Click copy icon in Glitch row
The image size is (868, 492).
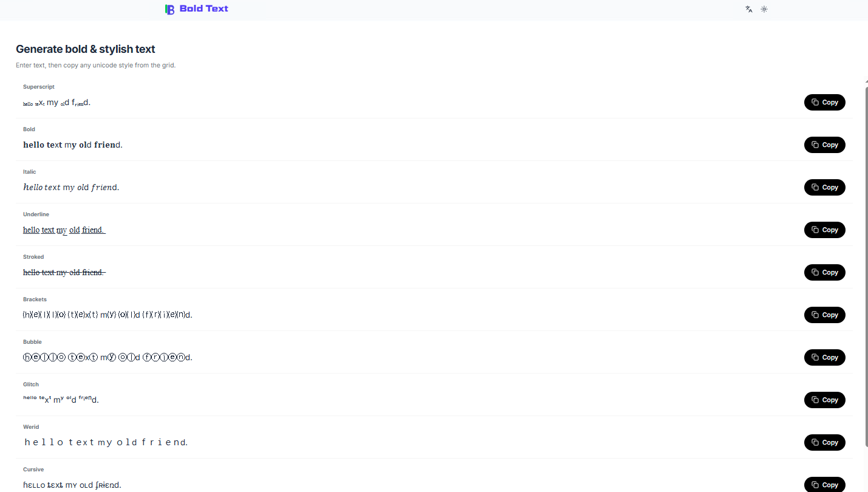click(x=815, y=400)
